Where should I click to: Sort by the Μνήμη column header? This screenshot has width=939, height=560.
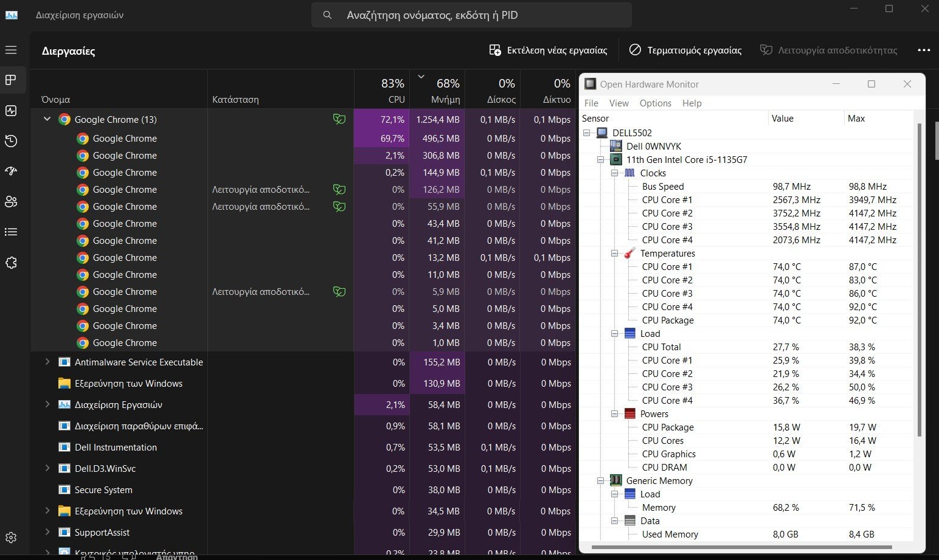click(x=437, y=89)
